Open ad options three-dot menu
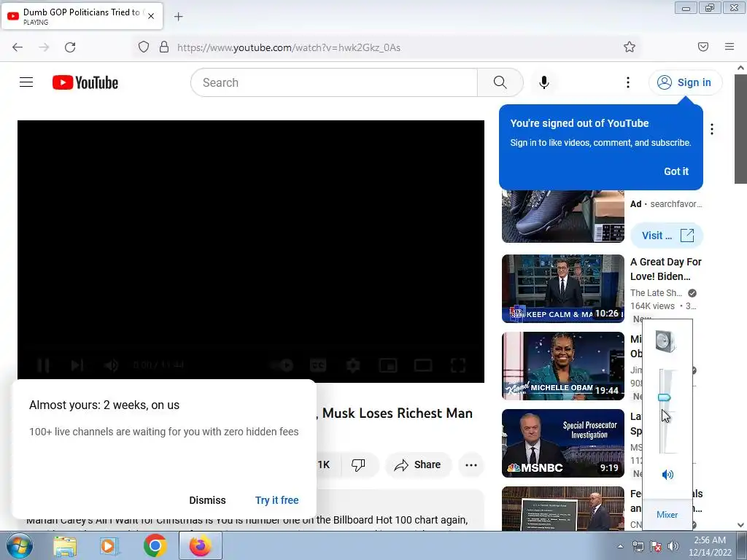Screen dimensions: 747x560 click(x=712, y=129)
